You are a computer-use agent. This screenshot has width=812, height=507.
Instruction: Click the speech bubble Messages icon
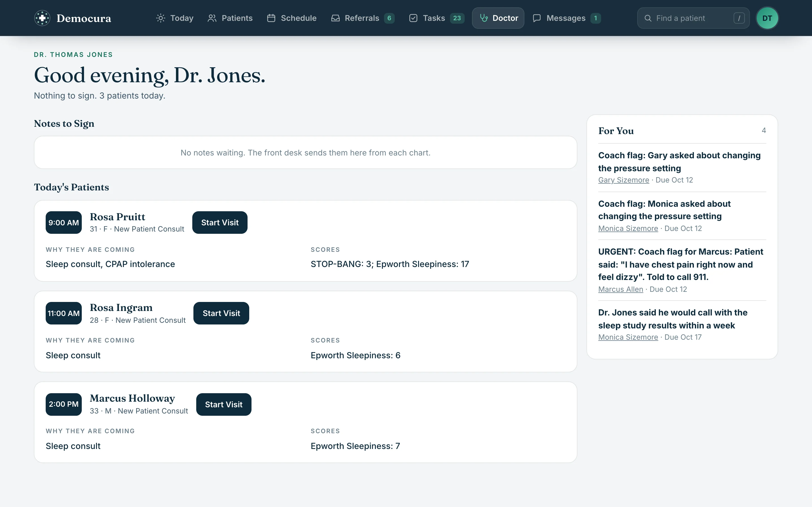click(x=537, y=18)
